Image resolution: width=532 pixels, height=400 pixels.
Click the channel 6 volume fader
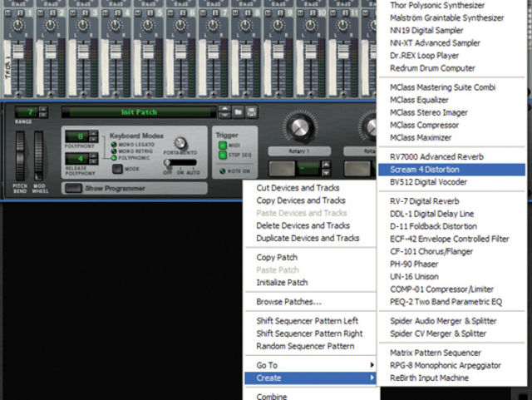[180, 52]
